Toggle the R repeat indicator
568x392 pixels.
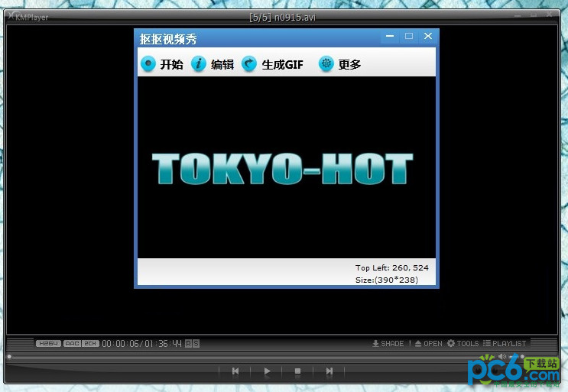(188, 344)
